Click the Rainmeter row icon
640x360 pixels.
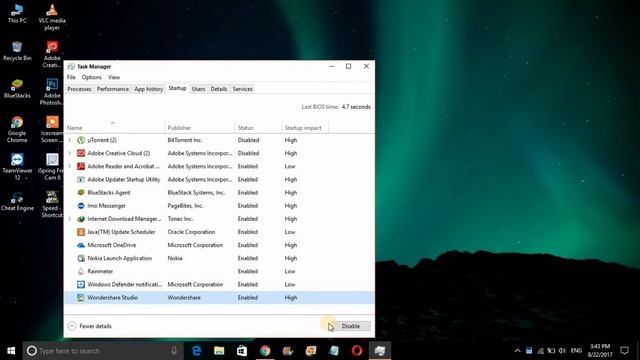pyautogui.click(x=81, y=271)
